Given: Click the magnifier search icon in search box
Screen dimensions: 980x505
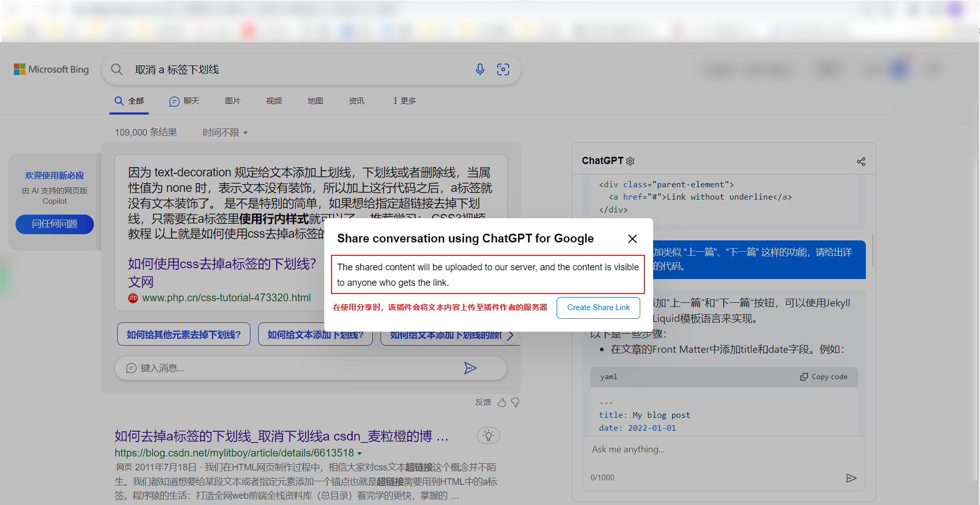Looking at the screenshot, I should point(117,69).
